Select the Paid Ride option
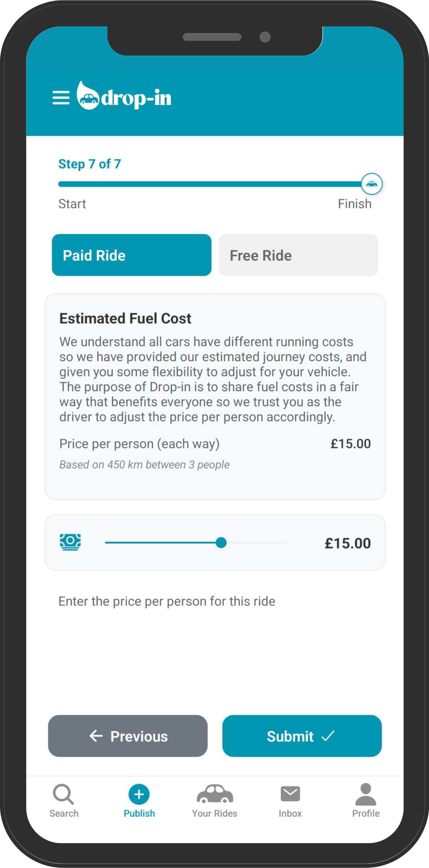The image size is (429, 868). click(x=132, y=255)
